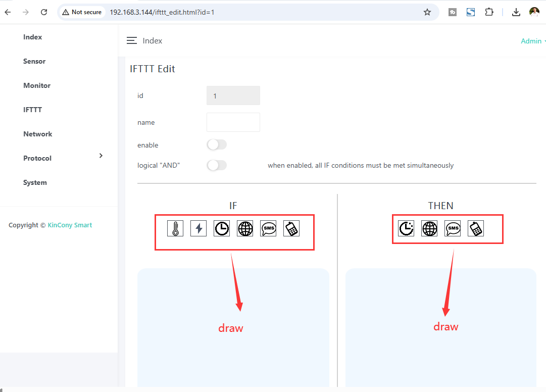Toggle the hamburger sidebar menu icon
Image resolution: width=546 pixels, height=392 pixels.
(x=132, y=41)
